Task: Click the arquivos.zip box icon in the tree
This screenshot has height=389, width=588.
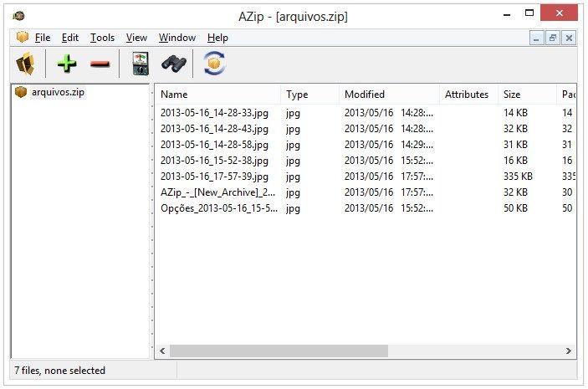Action: (21, 92)
